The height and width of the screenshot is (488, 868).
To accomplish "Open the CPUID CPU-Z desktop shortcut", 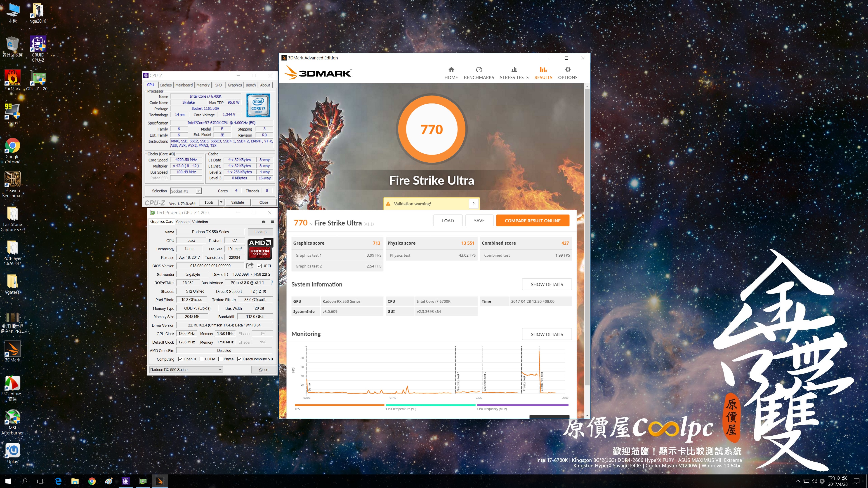I will [38, 49].
